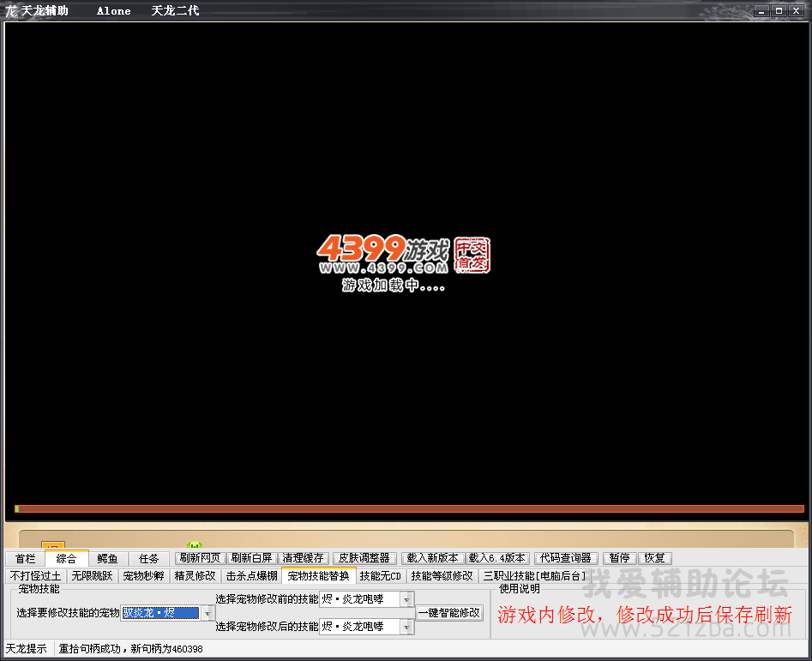Click the 一键智能修改 button

coord(449,613)
